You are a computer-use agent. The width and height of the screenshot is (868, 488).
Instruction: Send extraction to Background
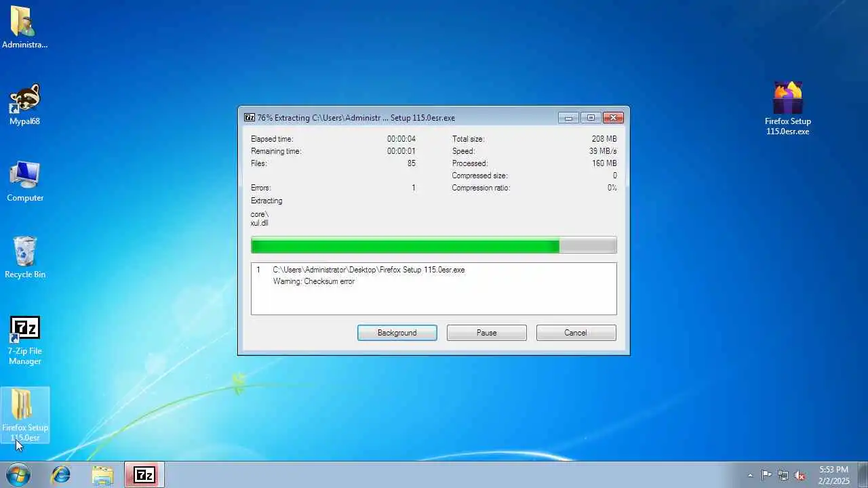[x=397, y=333]
